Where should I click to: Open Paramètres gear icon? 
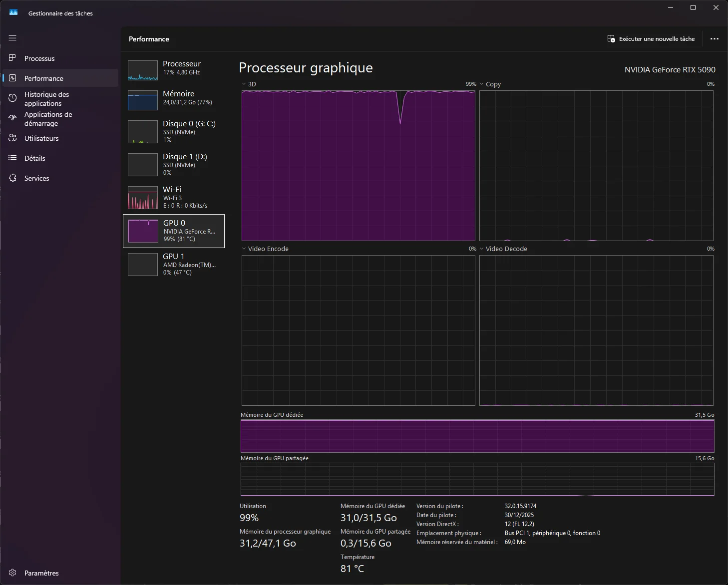click(x=12, y=573)
